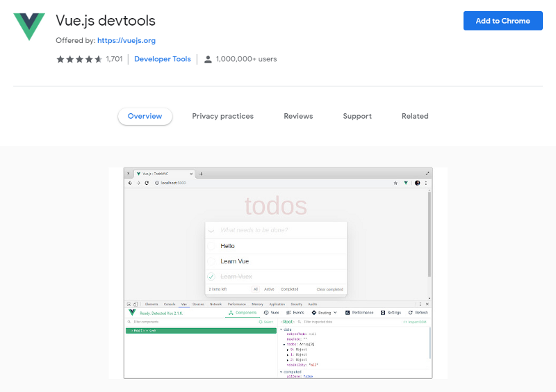Switch to the Privacy practices tab
556x392 pixels.
222,116
